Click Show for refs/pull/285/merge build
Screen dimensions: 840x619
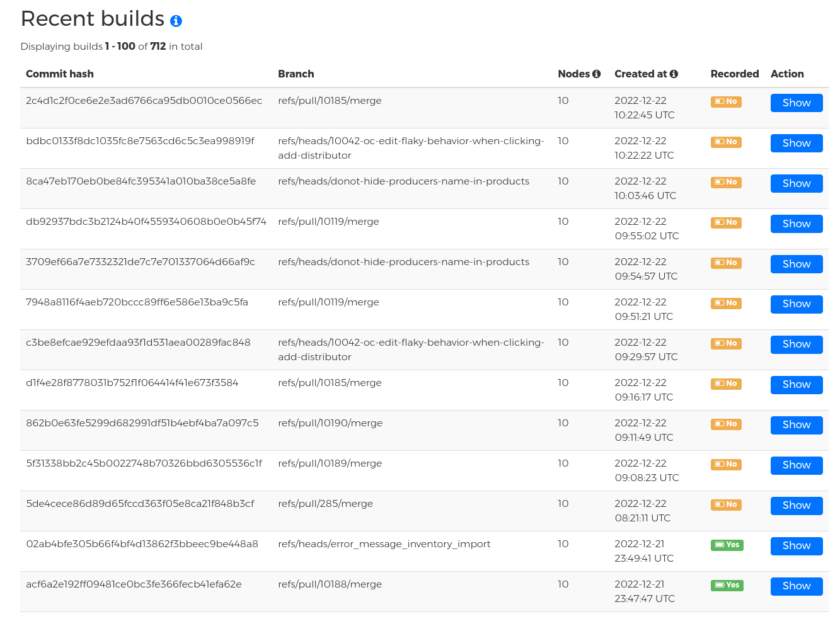click(x=796, y=506)
